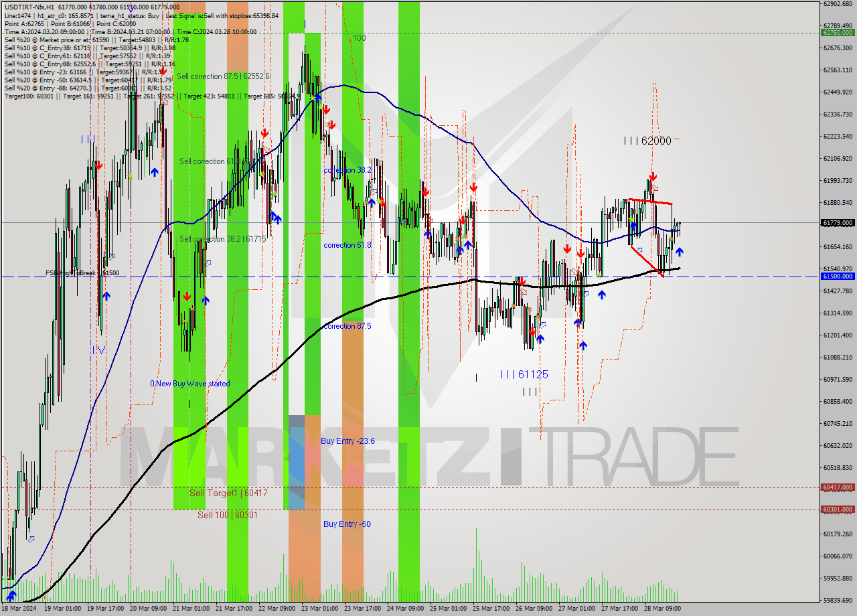Select the 62223.540 price axis value

tap(838, 137)
